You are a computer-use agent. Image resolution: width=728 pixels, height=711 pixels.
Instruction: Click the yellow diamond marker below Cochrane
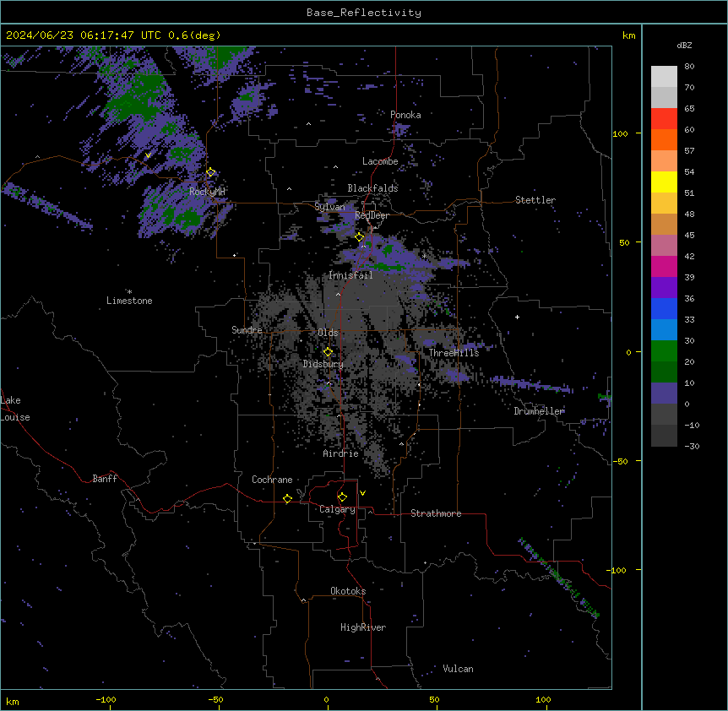point(287,499)
